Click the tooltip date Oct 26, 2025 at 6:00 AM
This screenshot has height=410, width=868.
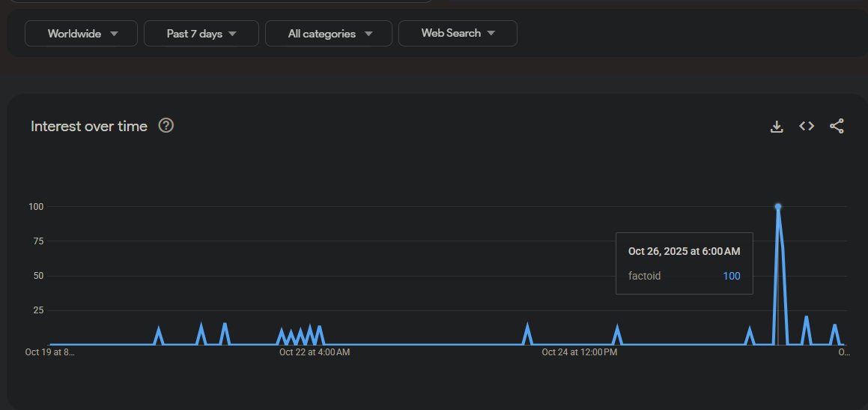684,252
